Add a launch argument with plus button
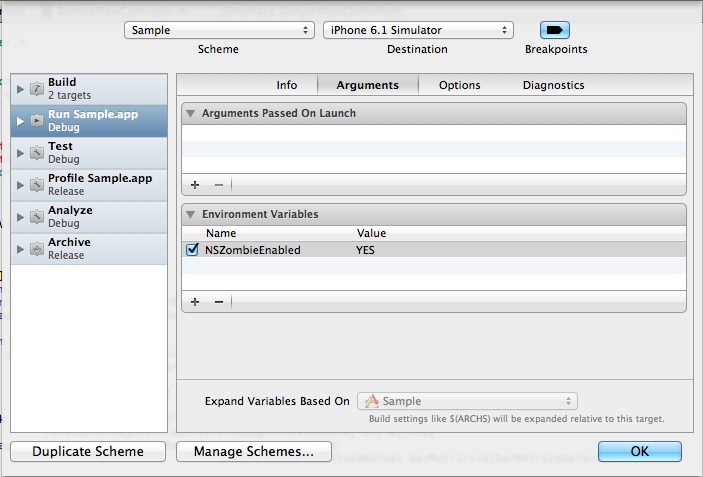The image size is (703, 477). coord(195,185)
